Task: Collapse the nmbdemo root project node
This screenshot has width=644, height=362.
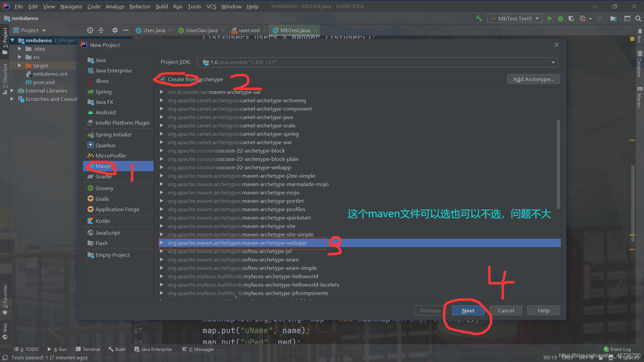Action: click(12, 40)
